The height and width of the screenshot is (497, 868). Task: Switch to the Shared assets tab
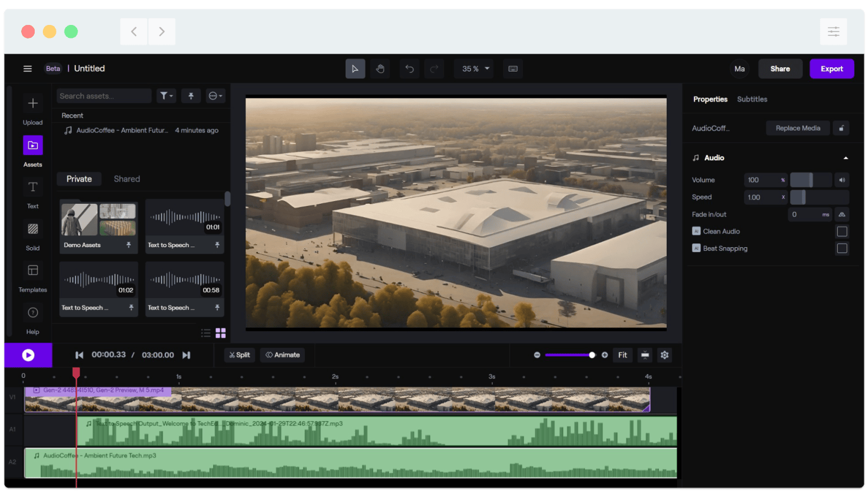click(x=127, y=179)
